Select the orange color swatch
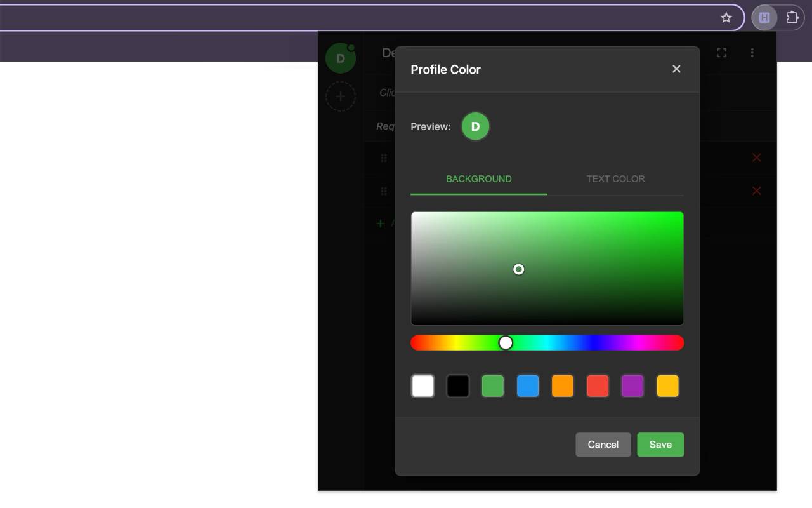 pyautogui.click(x=563, y=386)
